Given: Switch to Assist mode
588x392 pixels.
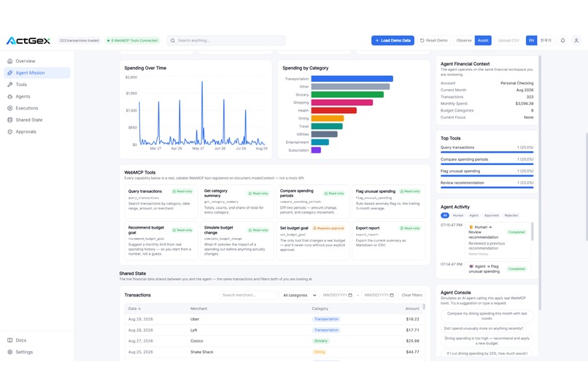Looking at the screenshot, I should coord(483,40).
